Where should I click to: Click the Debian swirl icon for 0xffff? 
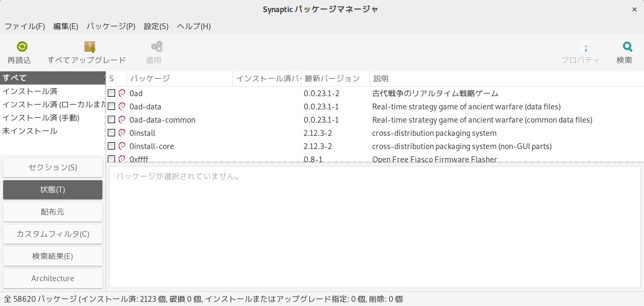pyautogui.click(x=122, y=159)
